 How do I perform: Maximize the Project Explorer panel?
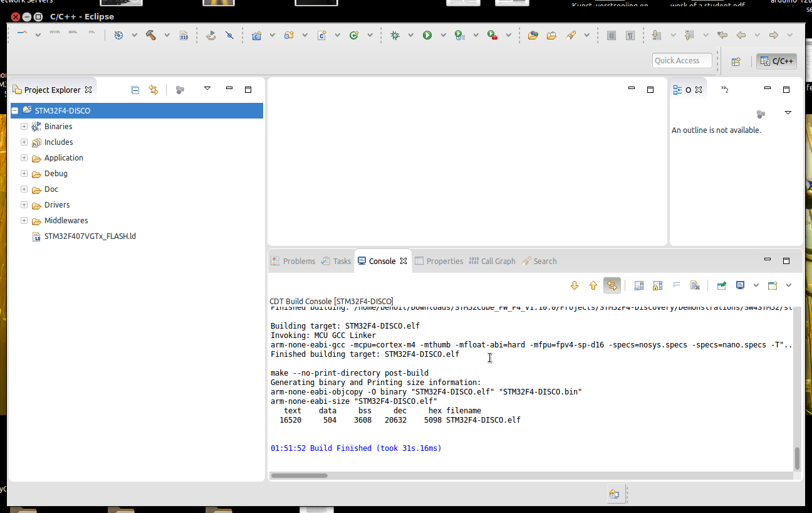[x=248, y=90]
